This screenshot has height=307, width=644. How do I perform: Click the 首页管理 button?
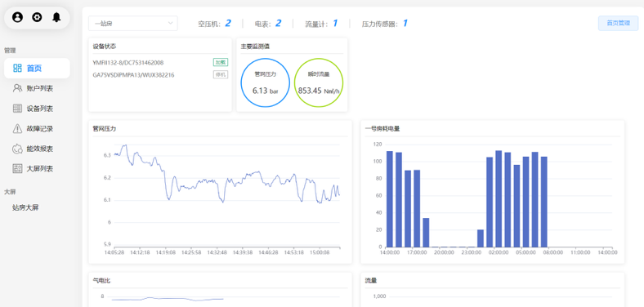pos(618,24)
